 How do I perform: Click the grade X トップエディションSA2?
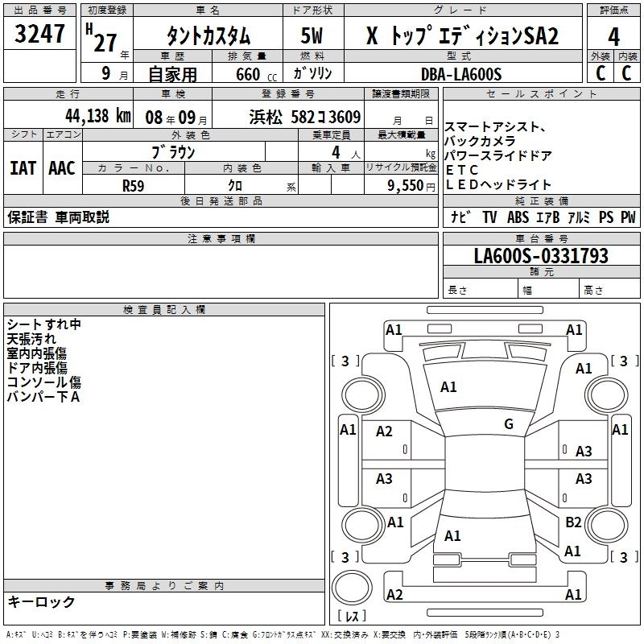tap(462, 35)
